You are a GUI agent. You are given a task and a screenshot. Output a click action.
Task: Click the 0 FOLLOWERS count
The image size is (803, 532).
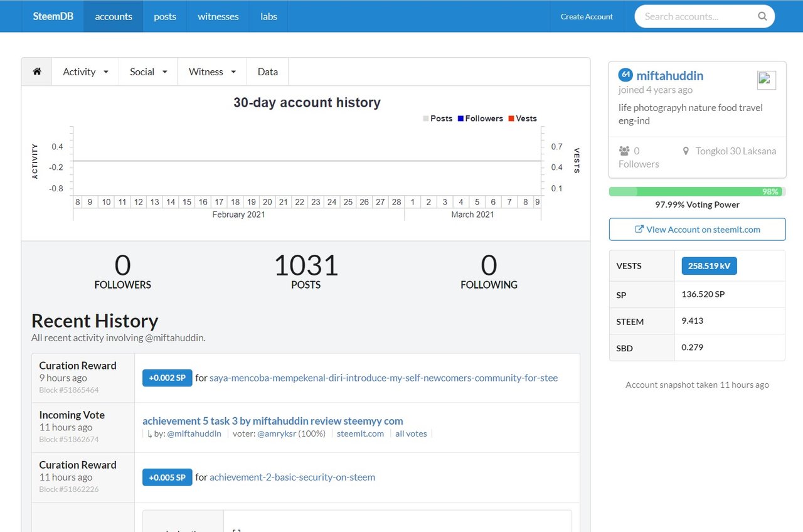[x=123, y=272]
